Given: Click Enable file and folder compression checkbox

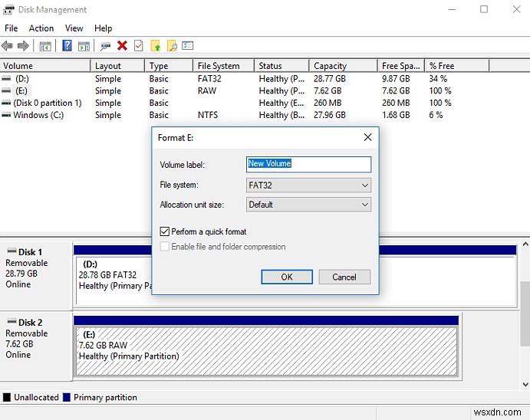Looking at the screenshot, I should coord(164,247).
